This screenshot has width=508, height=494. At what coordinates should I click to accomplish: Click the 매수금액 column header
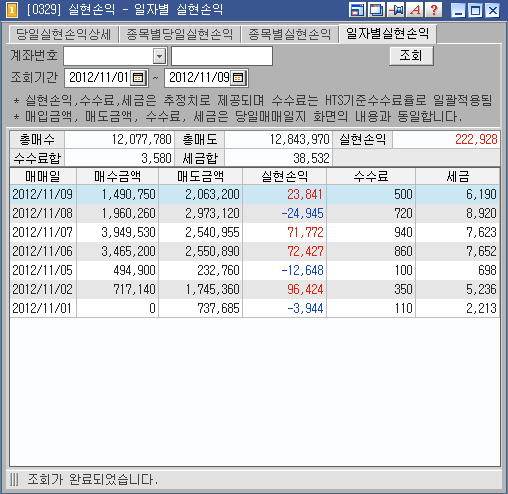coord(117,176)
